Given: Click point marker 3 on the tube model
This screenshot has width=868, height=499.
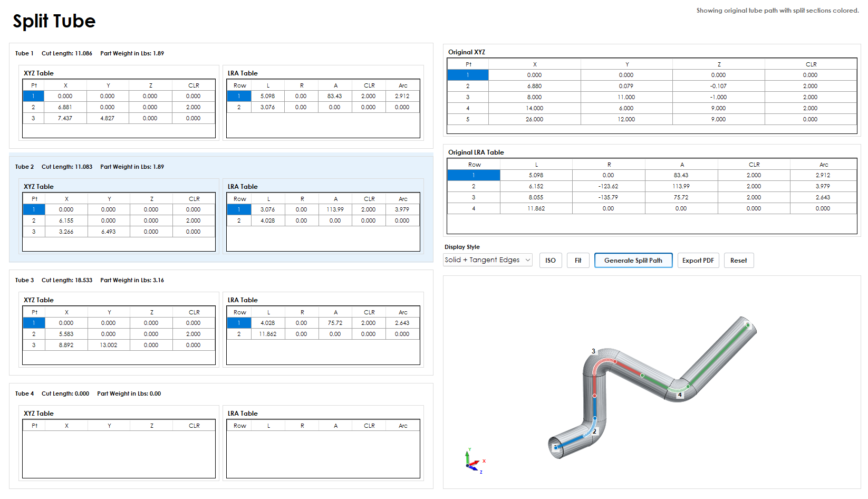Looking at the screenshot, I should pos(593,351).
